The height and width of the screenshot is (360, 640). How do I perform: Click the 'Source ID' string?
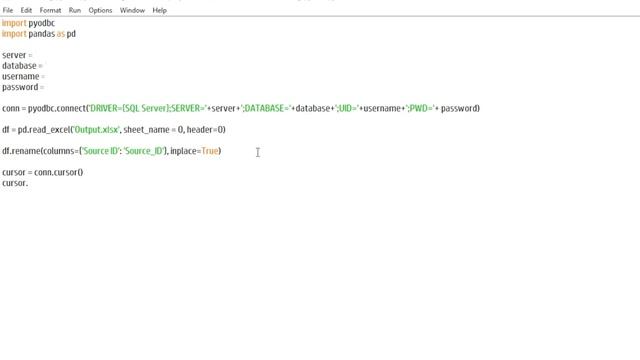point(100,151)
